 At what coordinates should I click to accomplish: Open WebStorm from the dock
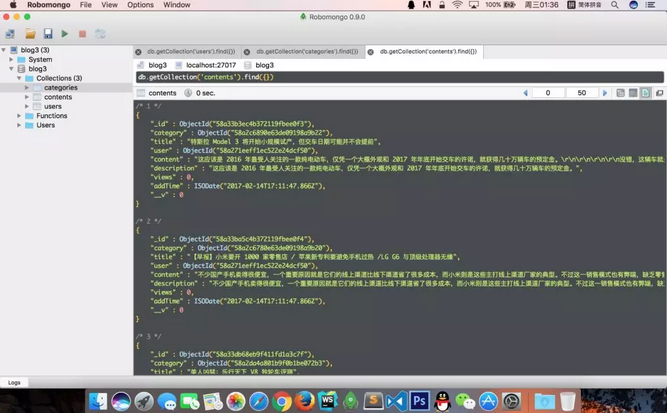[328, 401]
